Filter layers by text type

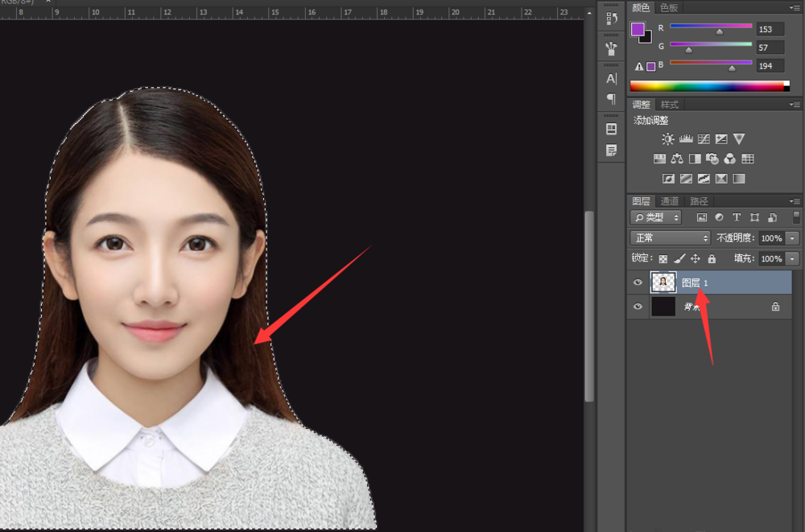tap(737, 217)
